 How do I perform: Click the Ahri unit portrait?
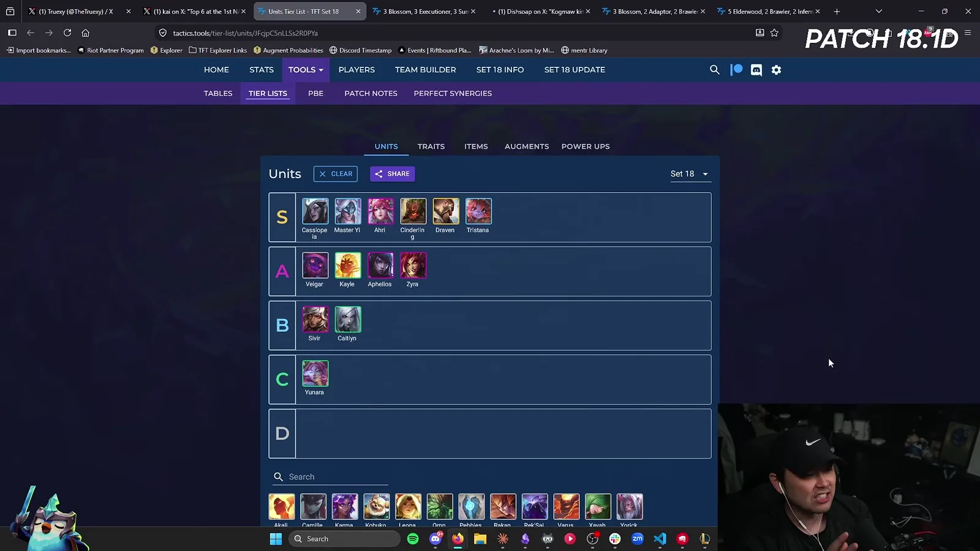(380, 211)
